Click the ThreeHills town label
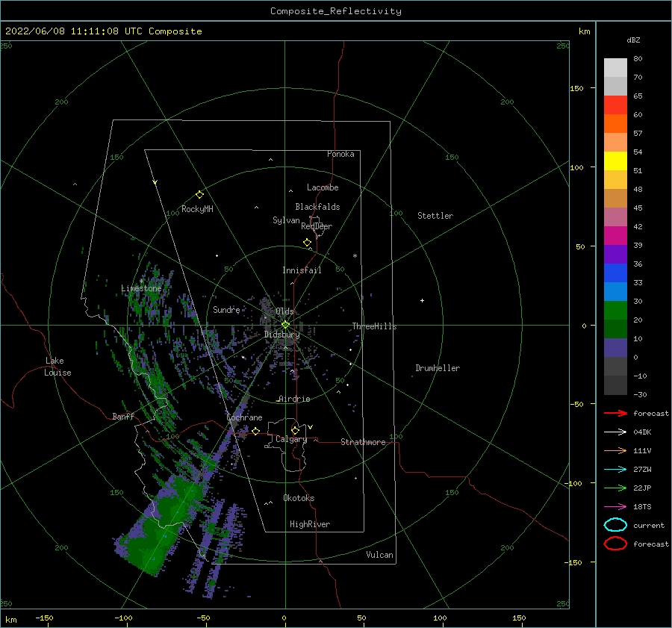This screenshot has height=628, width=672. tap(374, 326)
